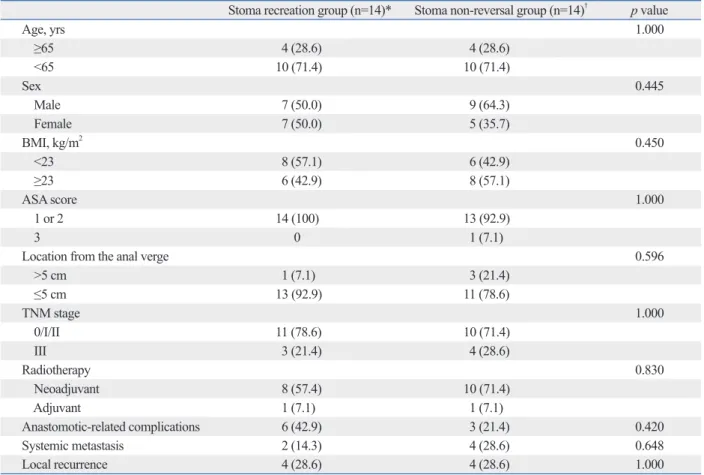Click the '≥23' row label
The width and height of the screenshot is (704, 475).
[x=44, y=180]
